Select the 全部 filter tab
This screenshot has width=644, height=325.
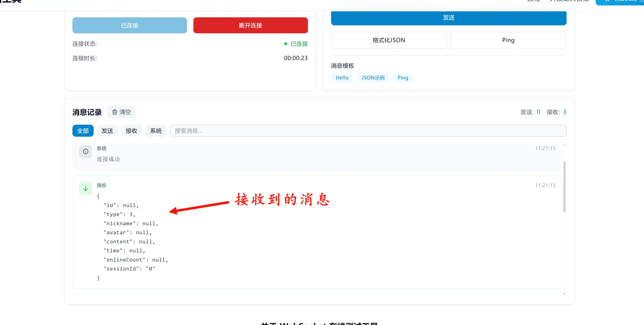tap(83, 131)
